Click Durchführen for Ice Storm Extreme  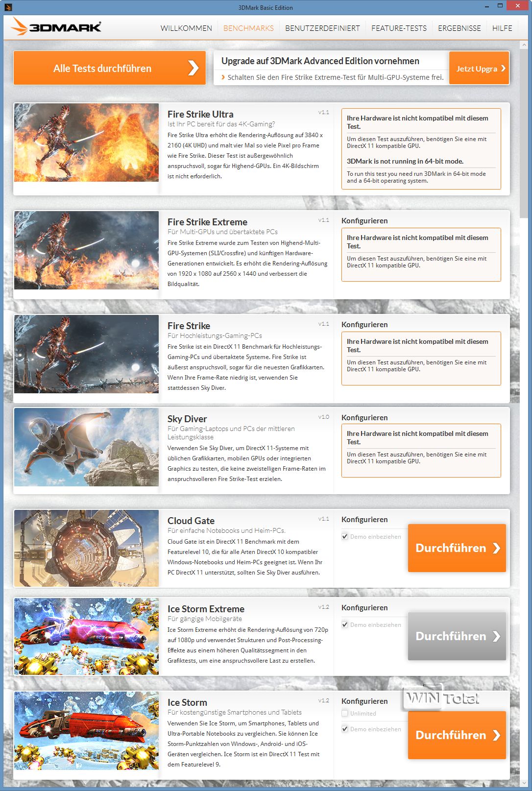[x=457, y=636]
